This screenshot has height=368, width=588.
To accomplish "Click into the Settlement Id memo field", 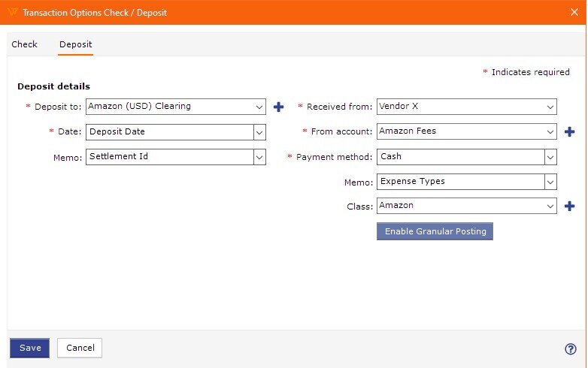I will click(x=170, y=157).
